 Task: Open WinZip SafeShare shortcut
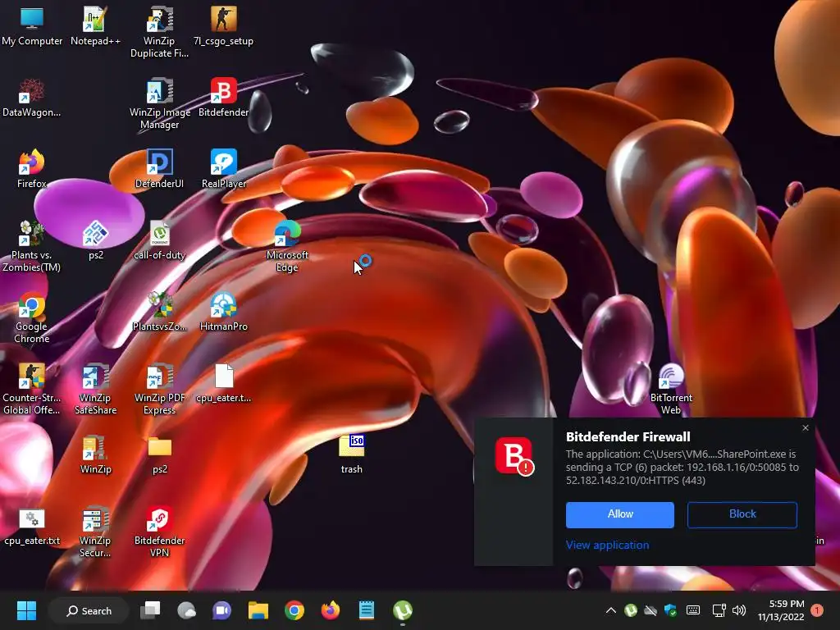pyautogui.click(x=95, y=390)
